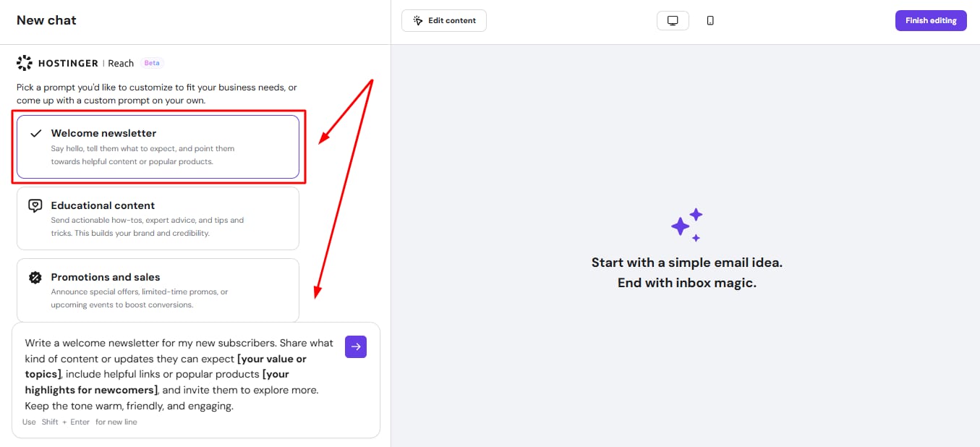Click the Hostinger logo icon
The height and width of the screenshot is (447, 980).
point(25,63)
